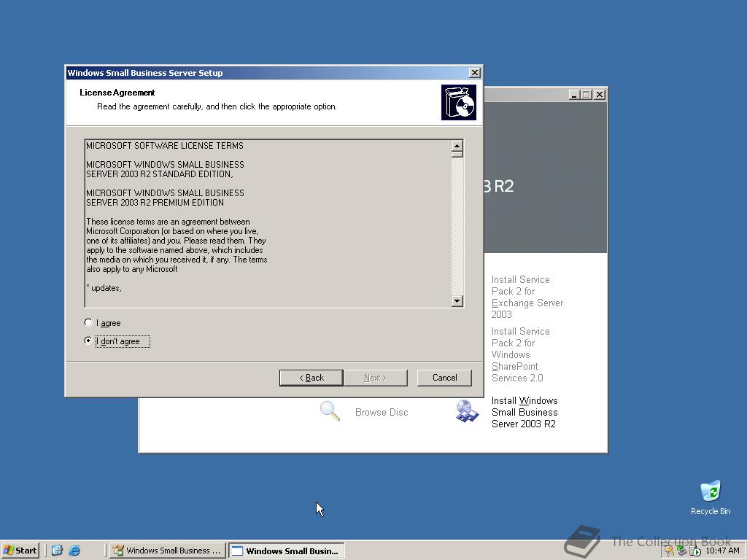Click Install Service Pack 2 for Exchange Server
This screenshot has width=747, height=560.
527,297
